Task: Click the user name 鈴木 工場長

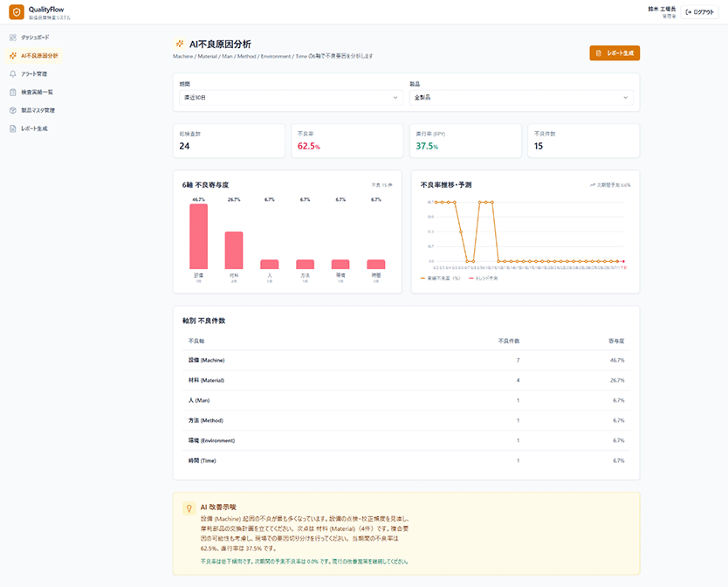Action: pyautogui.click(x=662, y=10)
